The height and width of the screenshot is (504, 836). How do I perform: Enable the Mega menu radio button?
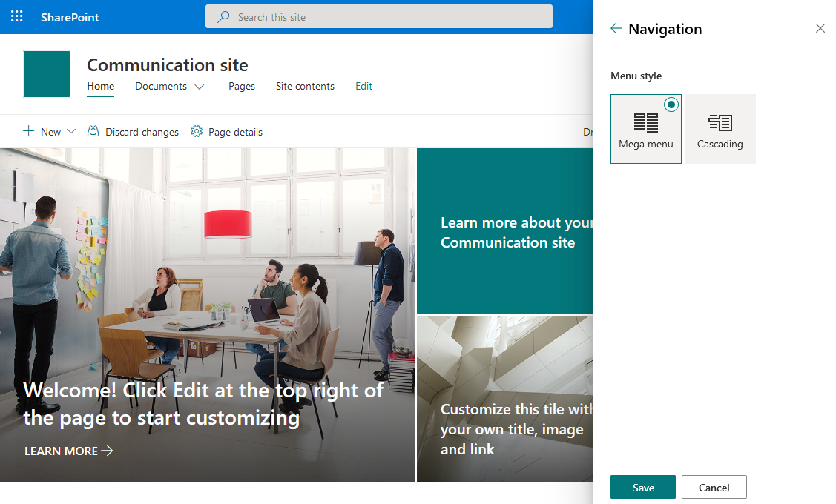tap(671, 105)
